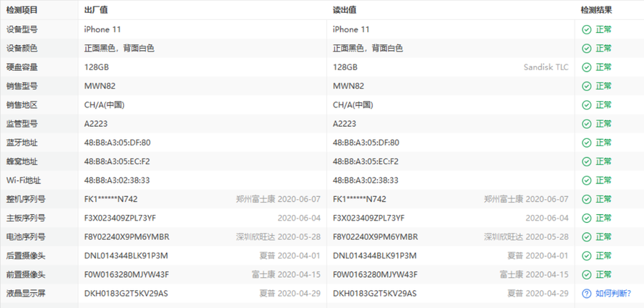Click the green check icon in 销售地区 row
Image resolution: width=644 pixels, height=308 pixels.
pyautogui.click(x=587, y=105)
